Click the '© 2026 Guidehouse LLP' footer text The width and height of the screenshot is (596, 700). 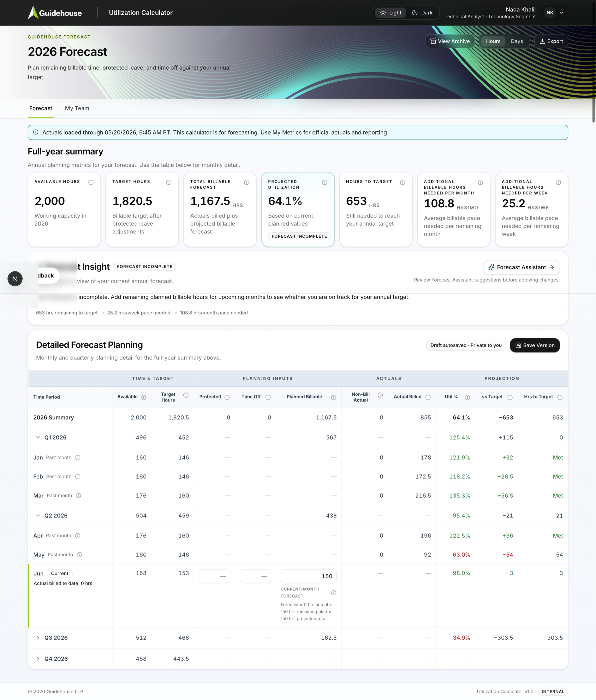coord(55,692)
